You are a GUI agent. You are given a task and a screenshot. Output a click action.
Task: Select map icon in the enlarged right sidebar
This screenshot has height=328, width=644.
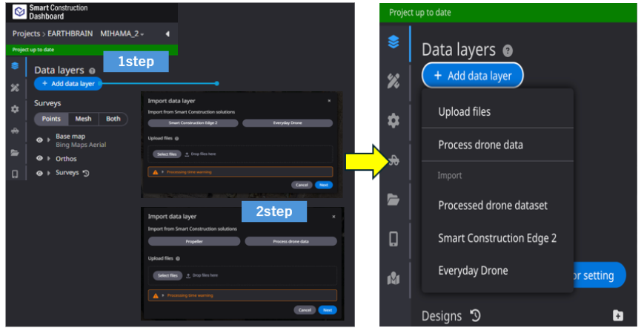[394, 279]
